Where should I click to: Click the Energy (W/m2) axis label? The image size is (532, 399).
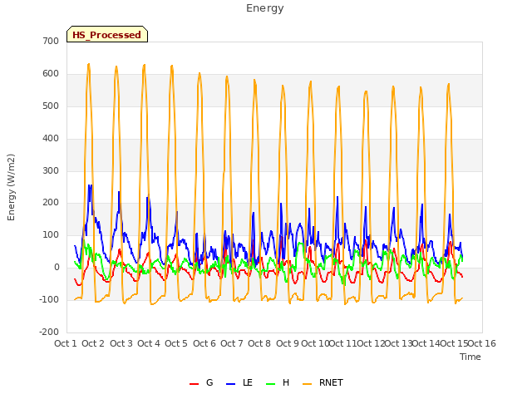(11, 187)
